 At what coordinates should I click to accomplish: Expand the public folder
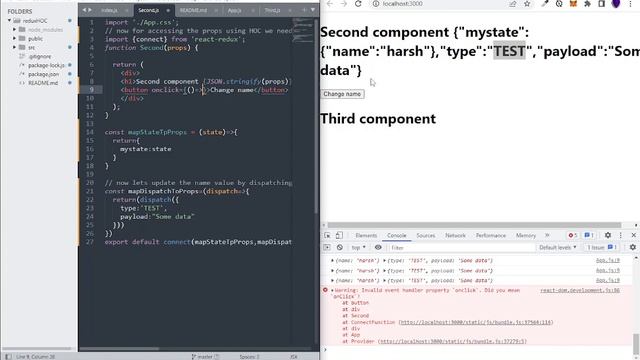[x=15, y=38]
